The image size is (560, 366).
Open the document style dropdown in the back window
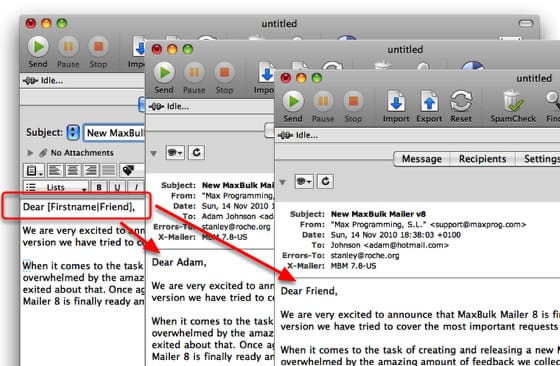point(34,170)
